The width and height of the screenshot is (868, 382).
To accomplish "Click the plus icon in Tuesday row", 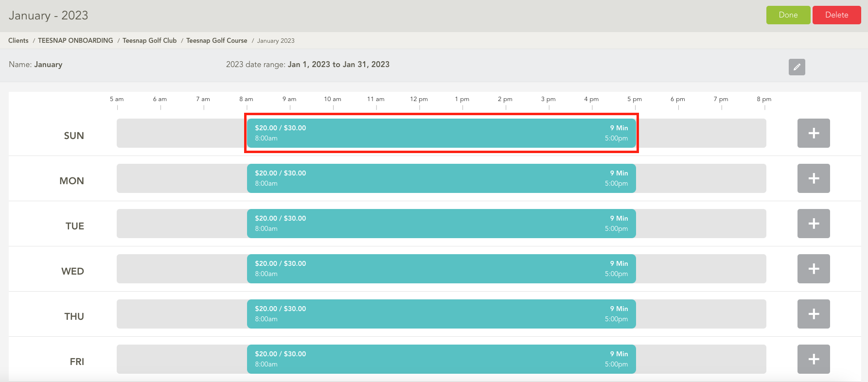I will (813, 224).
